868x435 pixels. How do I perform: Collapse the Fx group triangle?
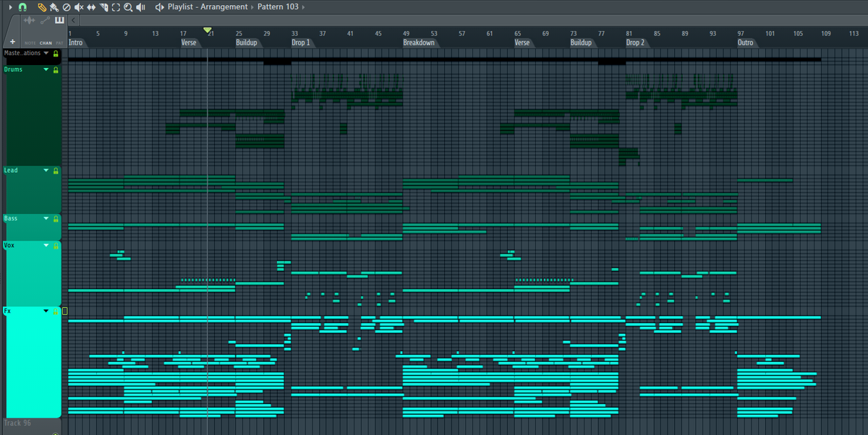tap(46, 311)
